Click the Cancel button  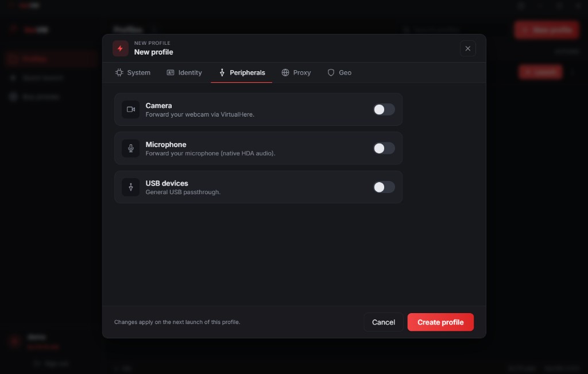click(x=383, y=322)
